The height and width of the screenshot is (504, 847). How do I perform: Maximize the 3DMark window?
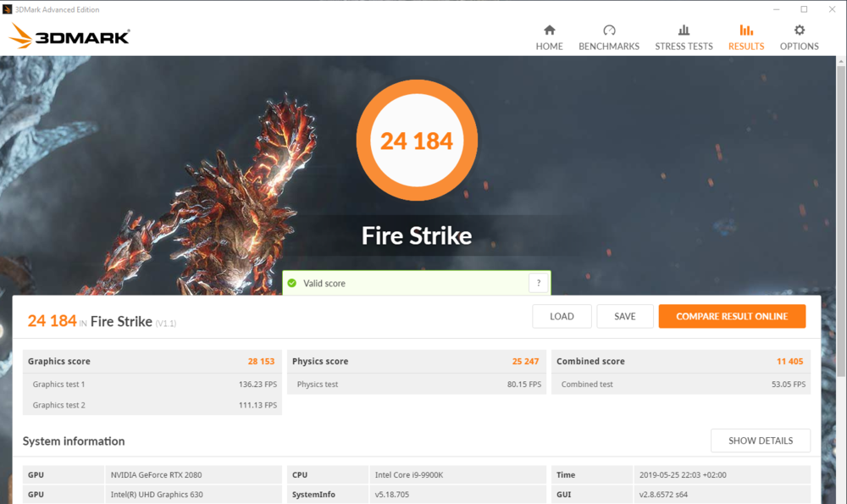[804, 9]
